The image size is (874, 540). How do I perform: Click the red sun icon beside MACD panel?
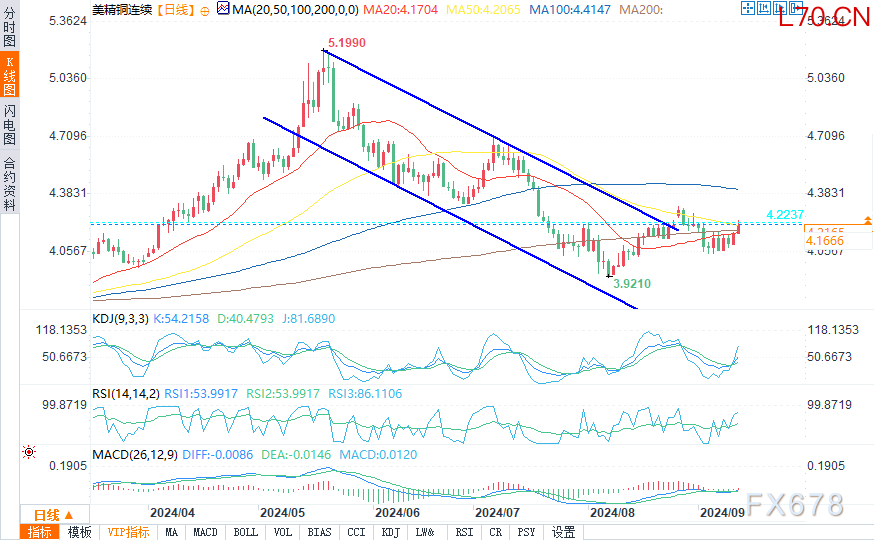pyautogui.click(x=28, y=452)
